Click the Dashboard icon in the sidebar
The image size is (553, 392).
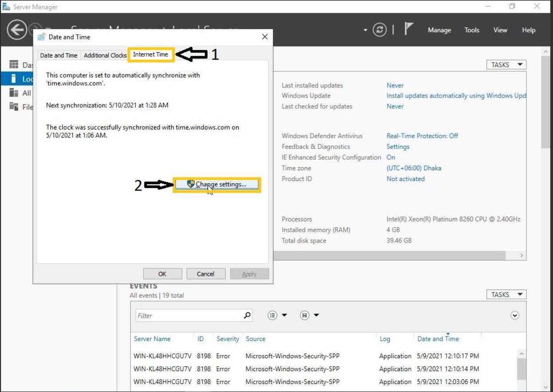tap(14, 65)
